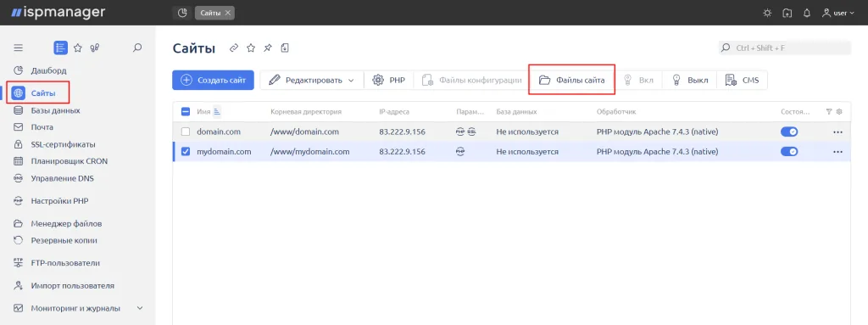868x325 pixels.
Task: Toggle select-all checkbox in table header
Action: 186,111
